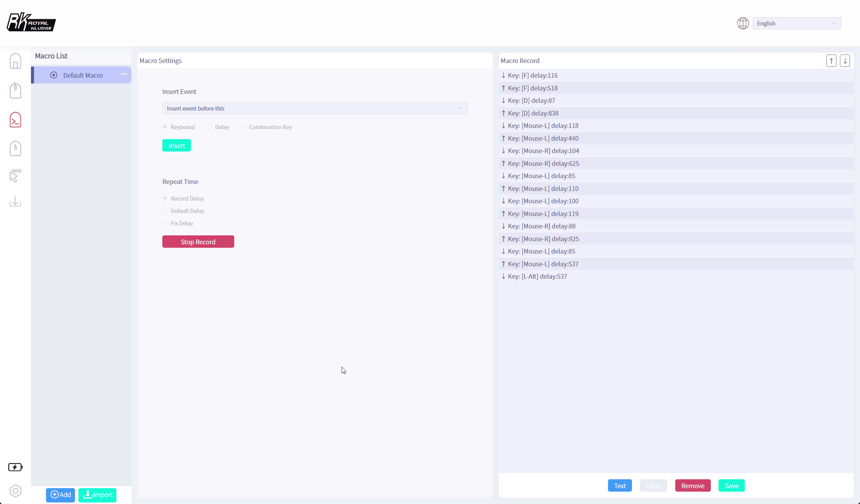Viewport: 860px width, 504px height.
Task: Move selected record up with arrow button
Action: pos(831,61)
